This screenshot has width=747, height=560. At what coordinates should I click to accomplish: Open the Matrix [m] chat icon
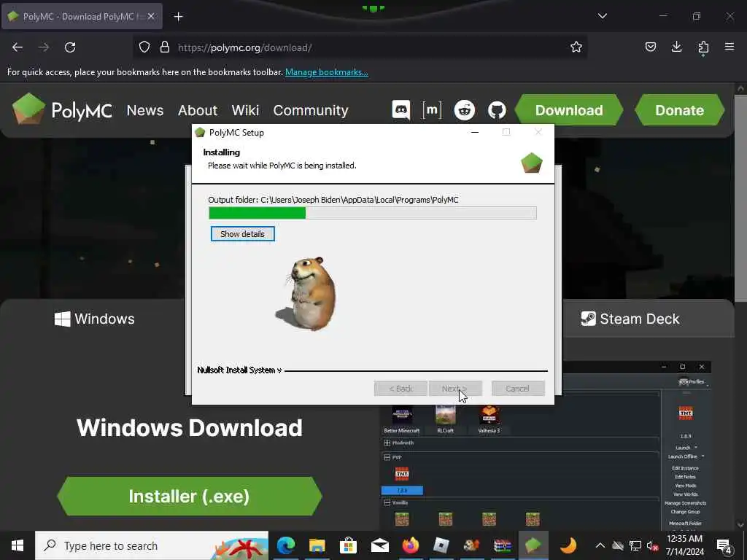point(432,110)
